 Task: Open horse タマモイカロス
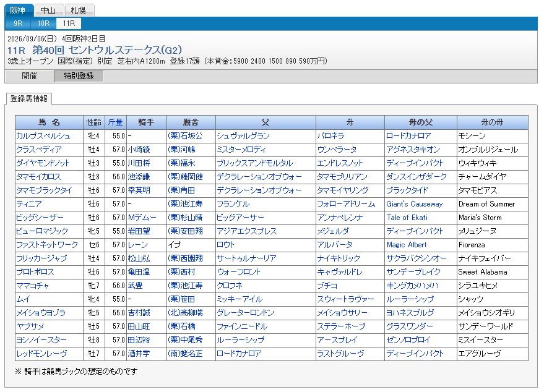[38, 177]
